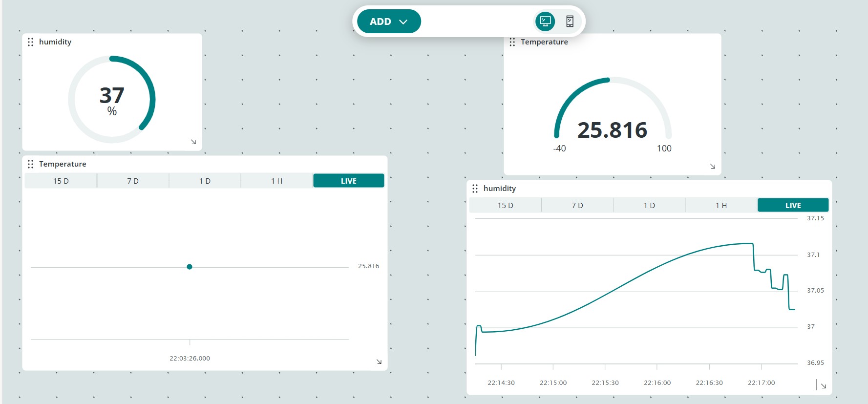The height and width of the screenshot is (404, 868).
Task: Select 7 D range on humidity chart
Action: point(577,205)
